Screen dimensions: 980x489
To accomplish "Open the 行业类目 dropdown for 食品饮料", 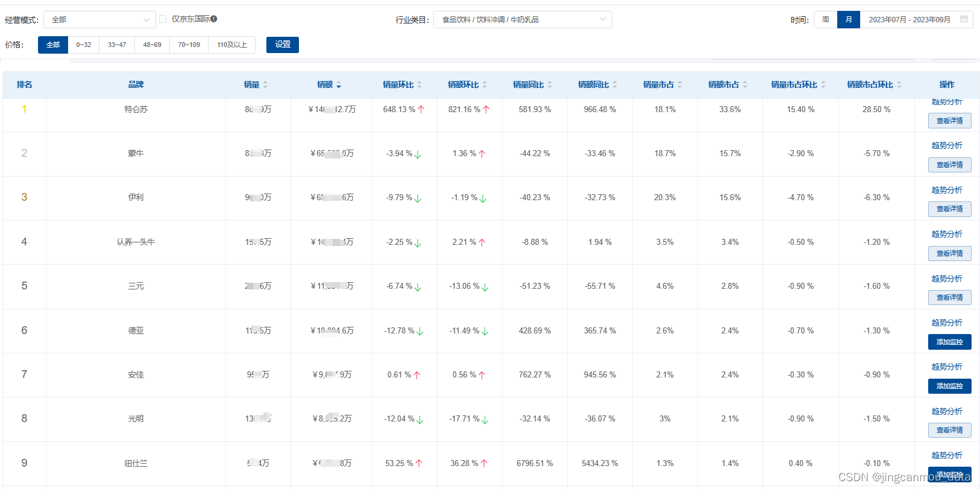I will click(x=523, y=20).
